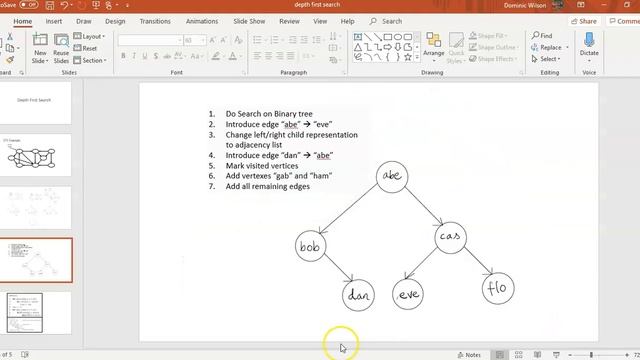The height and width of the screenshot is (360, 640).
Task: Toggle text shadow formatting
Action: point(156,56)
